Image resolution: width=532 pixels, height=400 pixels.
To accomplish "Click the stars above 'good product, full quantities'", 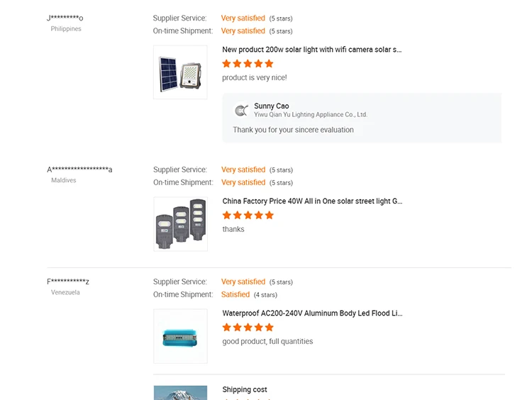I will pos(248,328).
